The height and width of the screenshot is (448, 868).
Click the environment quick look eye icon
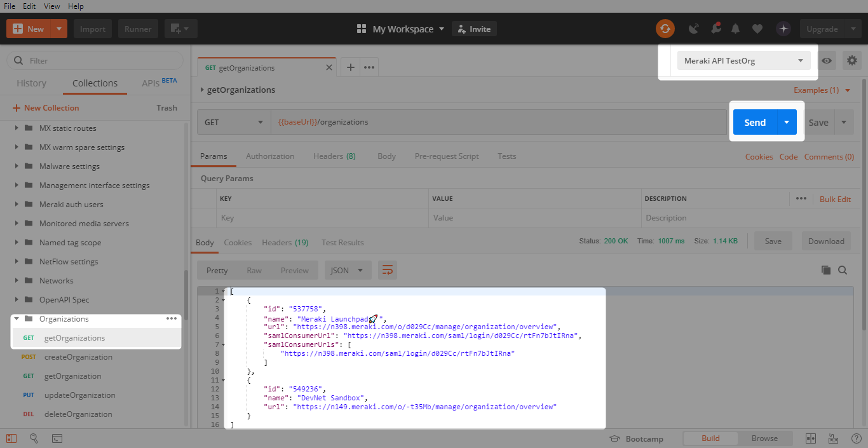827,61
